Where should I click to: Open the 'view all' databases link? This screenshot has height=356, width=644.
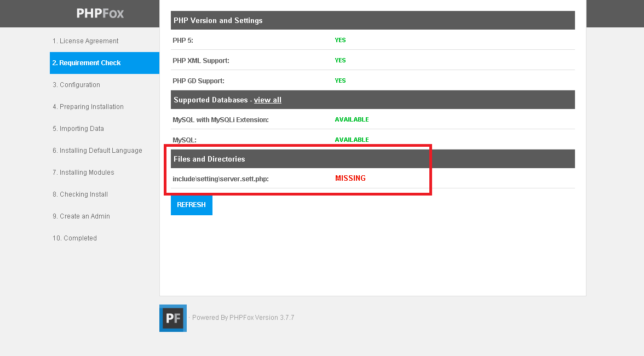267,100
